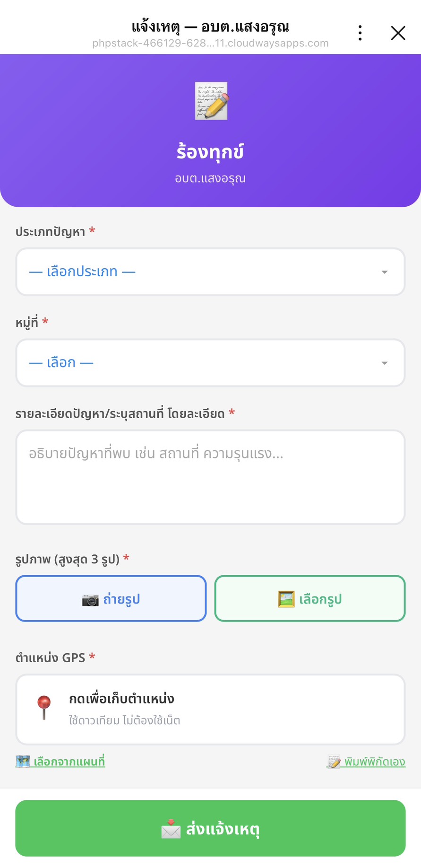Tap the map icon beside เลือกจากแผนที่
Image resolution: width=421 pixels, height=868 pixels.
[x=23, y=762]
